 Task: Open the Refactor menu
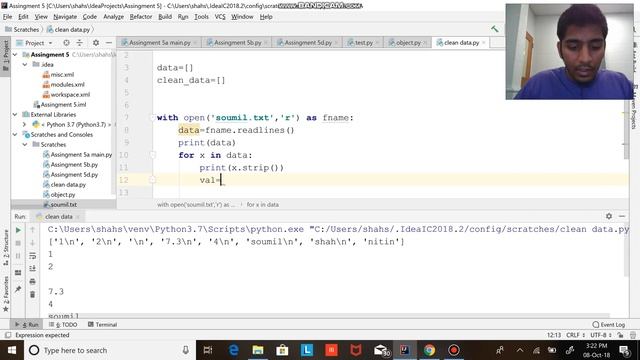(141, 17)
